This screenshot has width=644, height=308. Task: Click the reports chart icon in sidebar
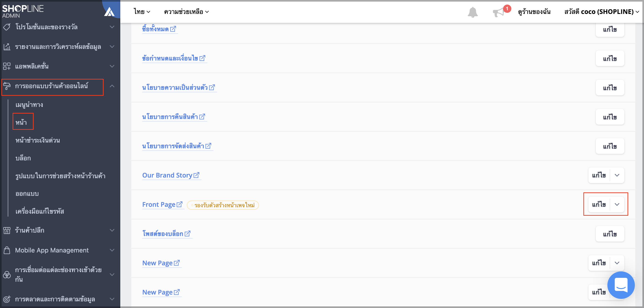tap(7, 47)
